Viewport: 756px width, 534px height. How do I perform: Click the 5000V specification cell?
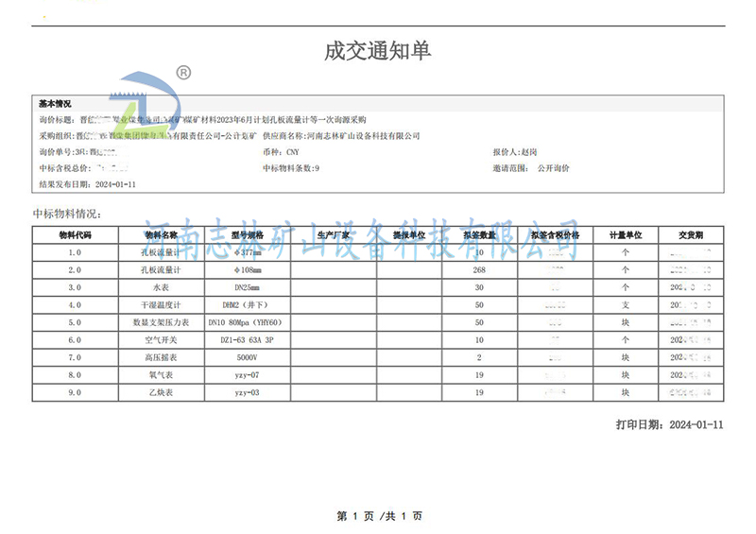click(248, 357)
